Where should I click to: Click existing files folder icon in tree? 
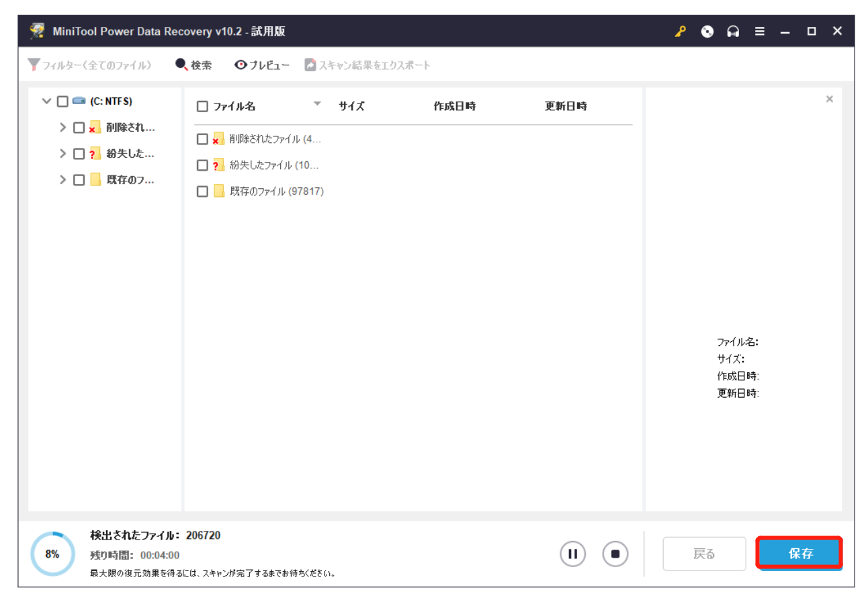click(x=95, y=179)
